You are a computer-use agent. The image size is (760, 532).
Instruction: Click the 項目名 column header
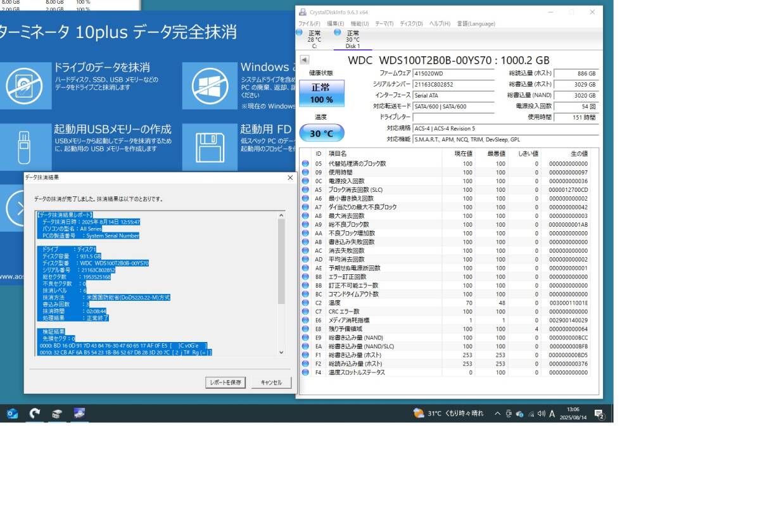tap(338, 154)
